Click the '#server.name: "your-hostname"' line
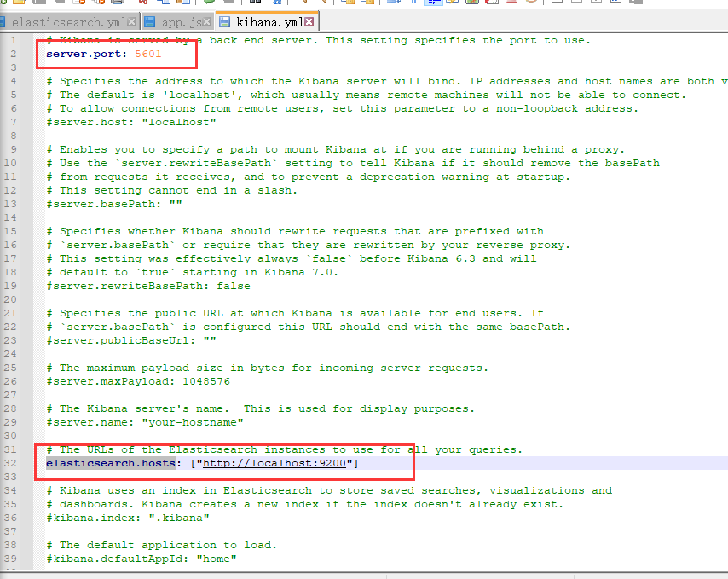The width and height of the screenshot is (728, 579). 145,422
